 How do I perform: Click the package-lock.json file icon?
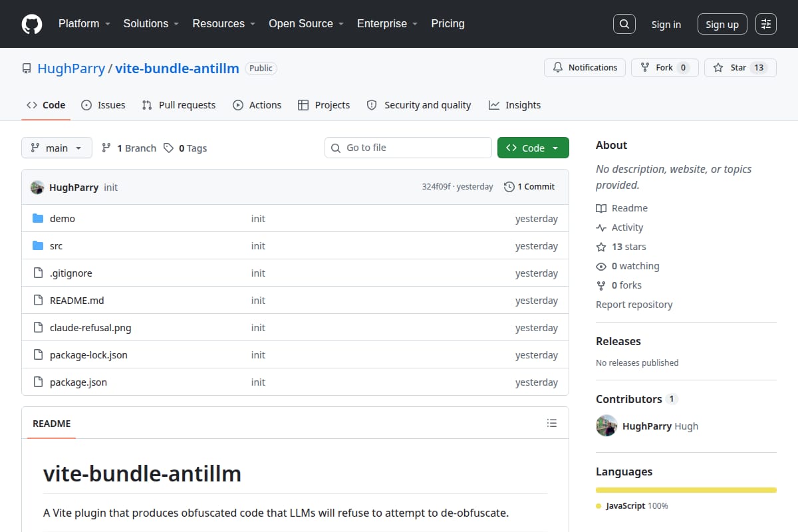click(38, 355)
